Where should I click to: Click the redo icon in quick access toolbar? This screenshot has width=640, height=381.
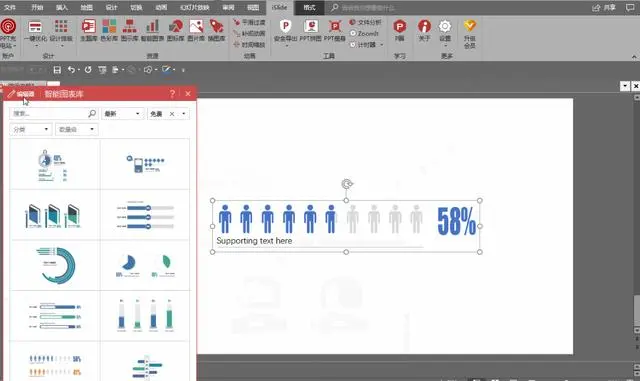point(88,70)
